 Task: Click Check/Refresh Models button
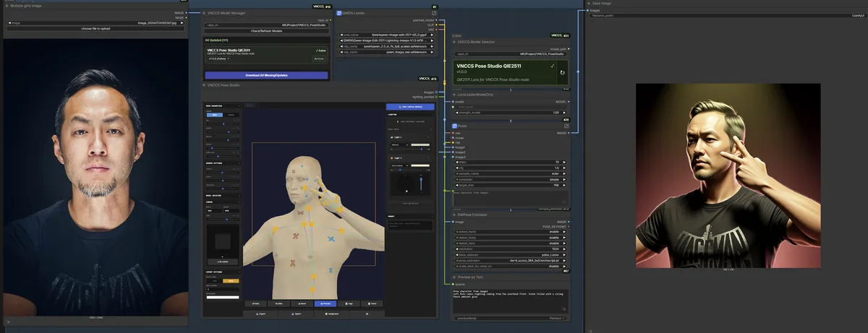click(267, 31)
